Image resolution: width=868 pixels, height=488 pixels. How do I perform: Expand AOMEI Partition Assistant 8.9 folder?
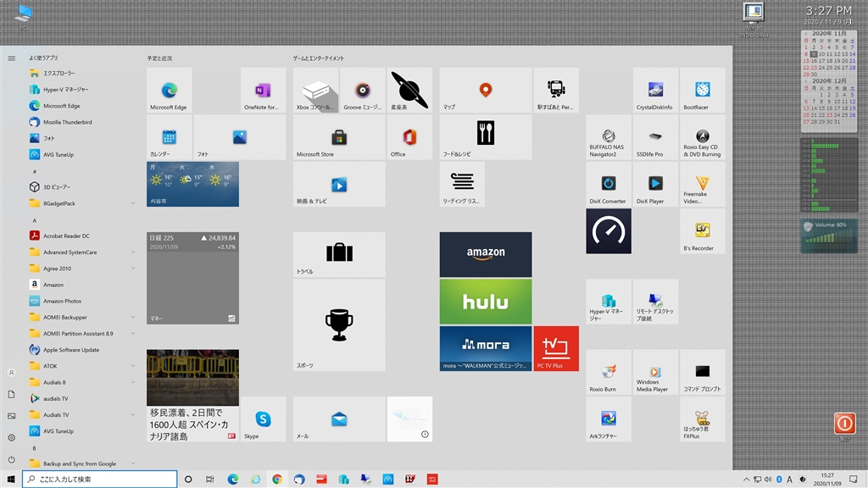point(82,334)
